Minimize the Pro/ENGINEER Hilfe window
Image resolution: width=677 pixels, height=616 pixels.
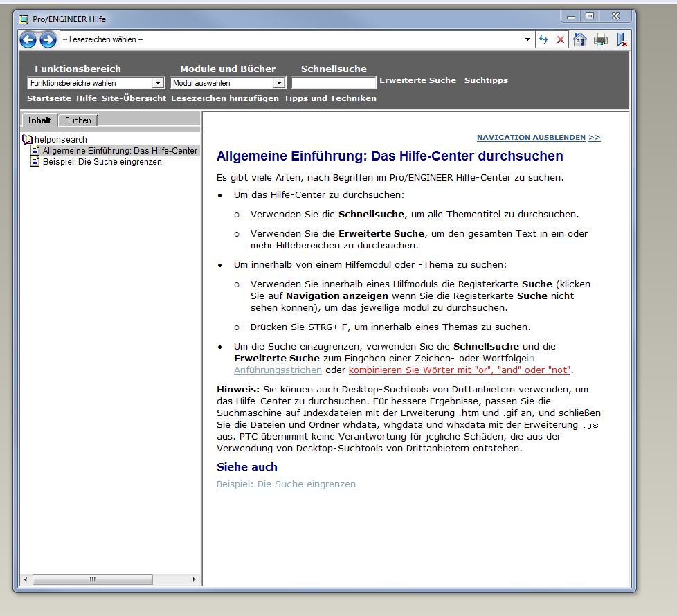tap(571, 17)
